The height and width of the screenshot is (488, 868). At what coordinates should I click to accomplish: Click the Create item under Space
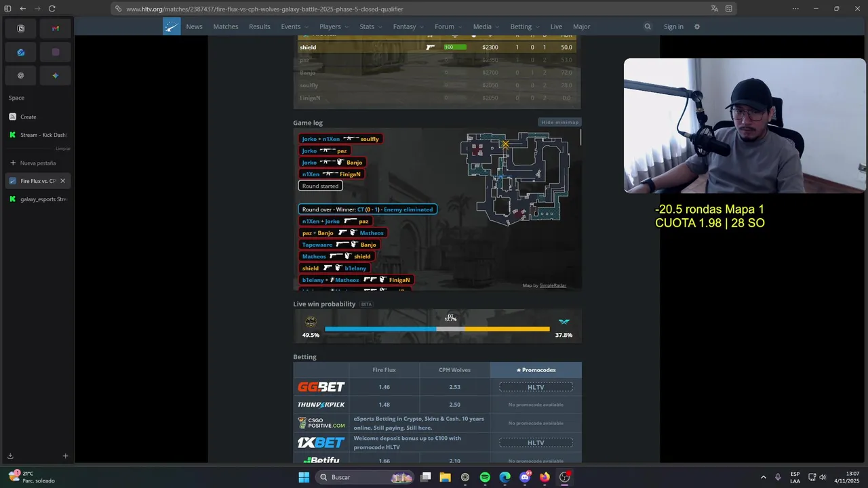click(x=37, y=117)
